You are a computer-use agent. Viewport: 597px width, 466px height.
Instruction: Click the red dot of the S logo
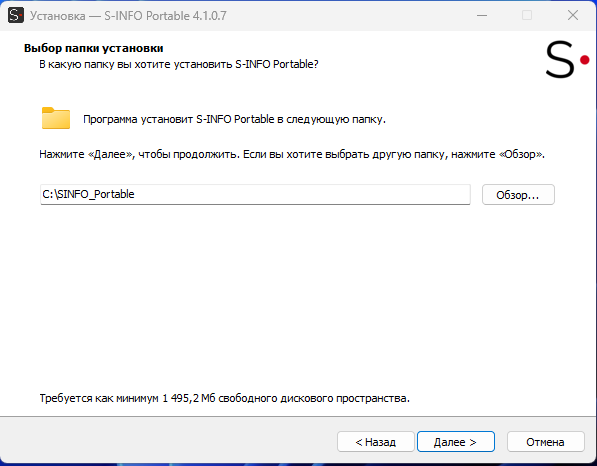(x=584, y=60)
